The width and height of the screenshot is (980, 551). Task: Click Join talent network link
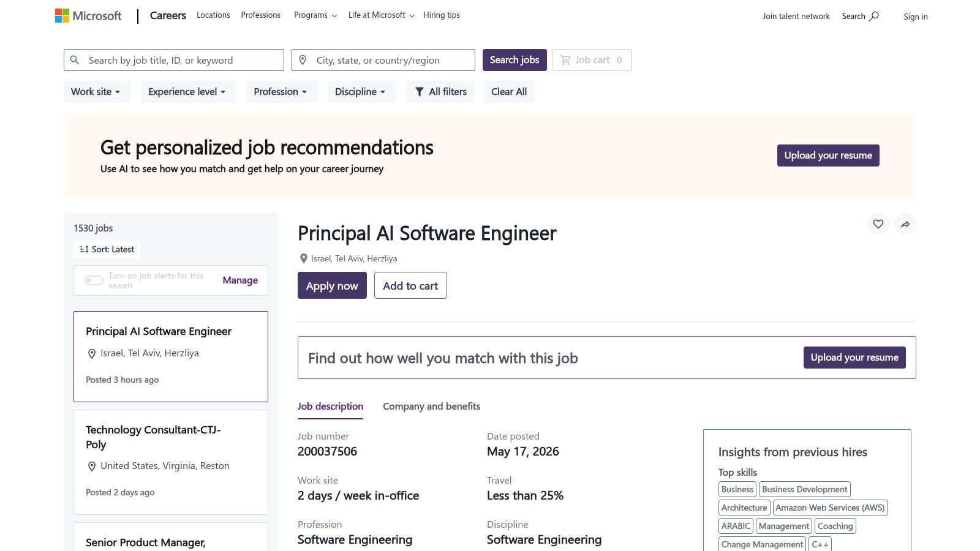[796, 17]
